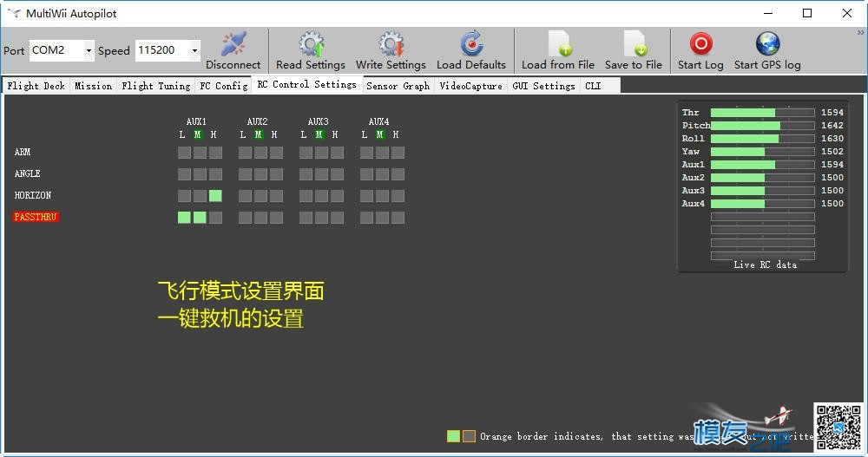
Task: Click the ANGLE mode label
Action: (27, 173)
